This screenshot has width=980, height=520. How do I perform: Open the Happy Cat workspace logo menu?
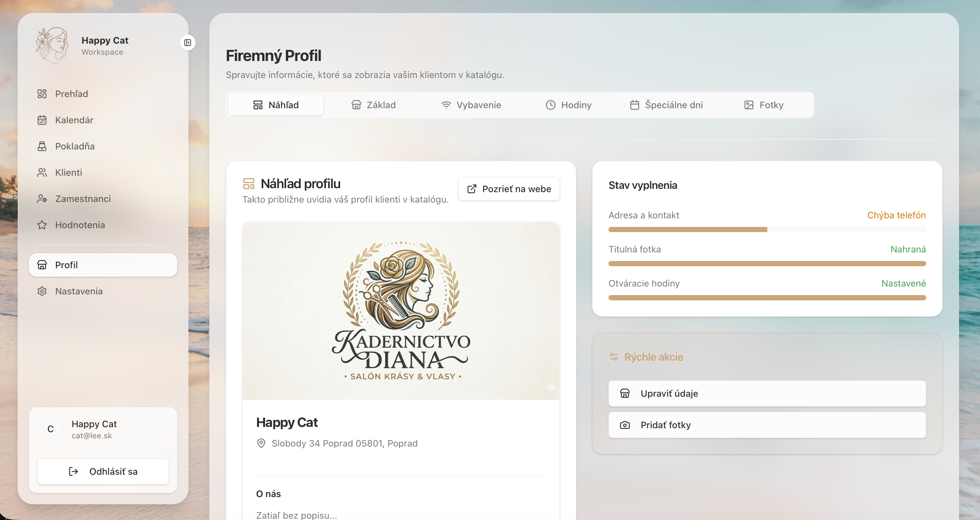tap(53, 45)
